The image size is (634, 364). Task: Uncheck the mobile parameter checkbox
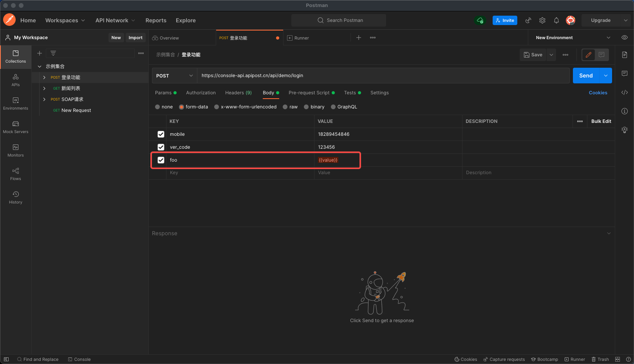(161, 134)
